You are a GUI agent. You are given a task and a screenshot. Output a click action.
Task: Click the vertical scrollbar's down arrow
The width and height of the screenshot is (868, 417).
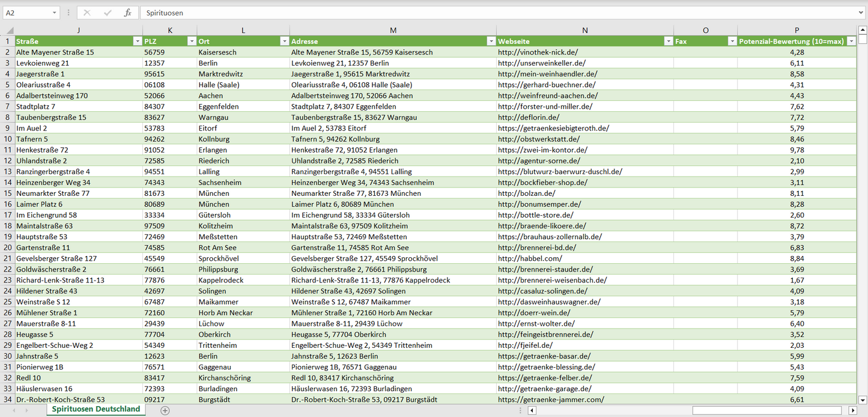(863, 399)
